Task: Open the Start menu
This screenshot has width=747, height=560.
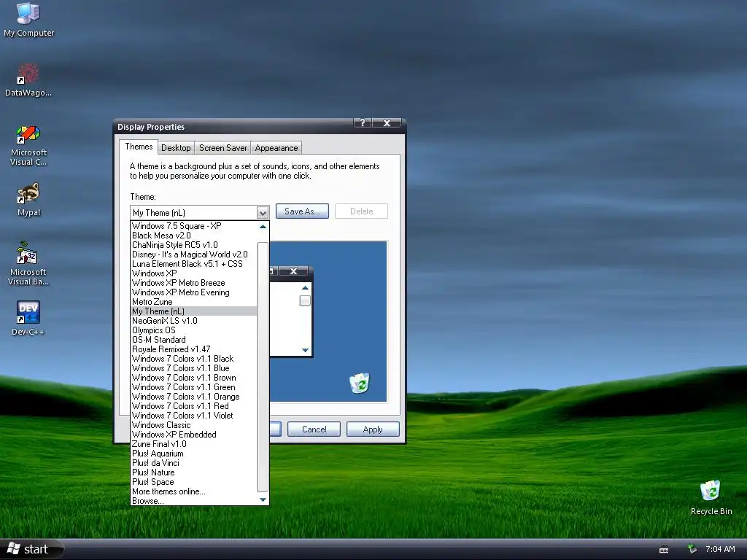Action: 31,549
